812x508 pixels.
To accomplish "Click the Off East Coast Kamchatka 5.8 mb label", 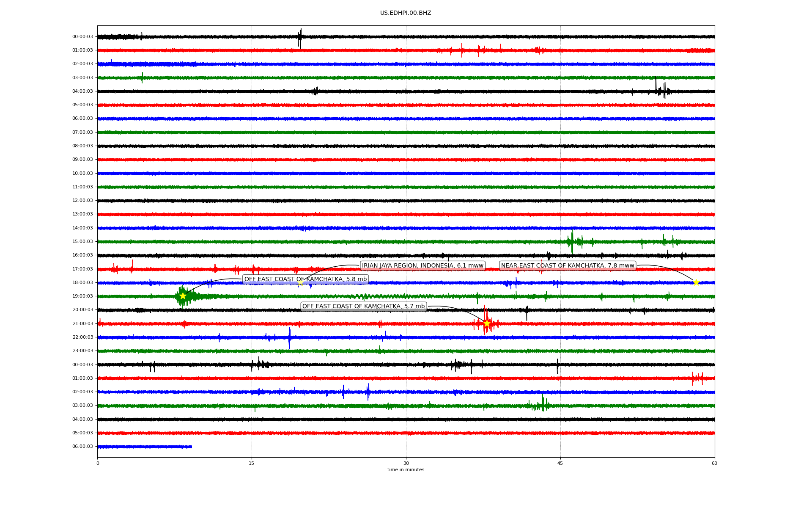I will [305, 279].
